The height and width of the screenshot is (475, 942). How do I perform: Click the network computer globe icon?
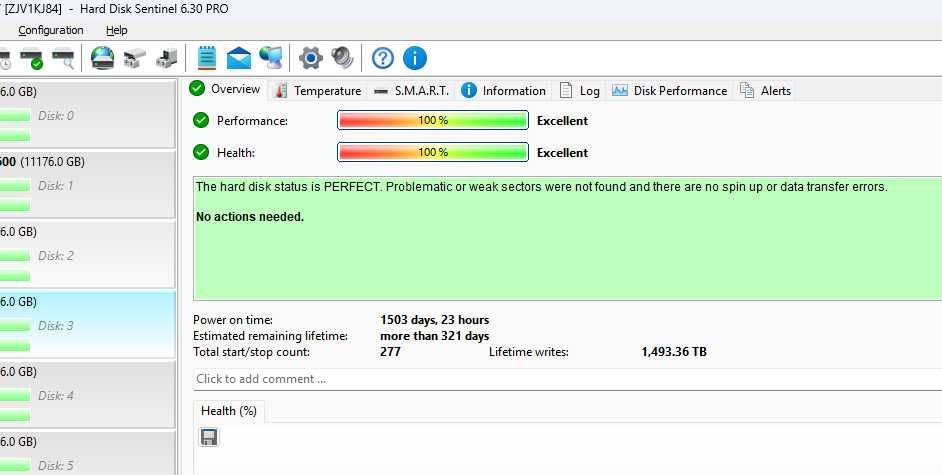tap(271, 58)
